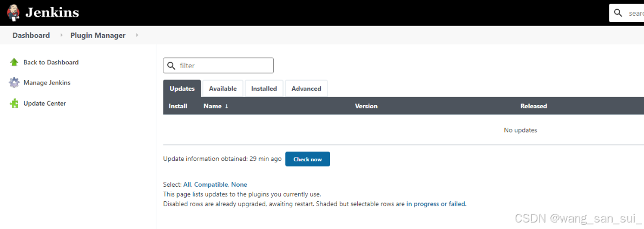Expand the chevron after Plugin Manager breadcrumb
The height and width of the screenshot is (229, 644).
[x=137, y=35]
